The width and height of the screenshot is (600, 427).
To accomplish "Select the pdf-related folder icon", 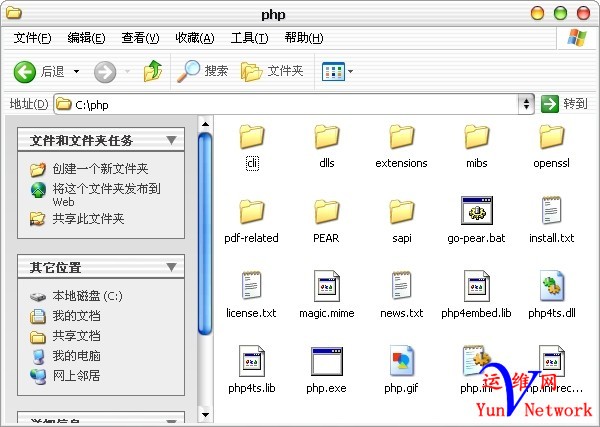I will pyautogui.click(x=252, y=212).
